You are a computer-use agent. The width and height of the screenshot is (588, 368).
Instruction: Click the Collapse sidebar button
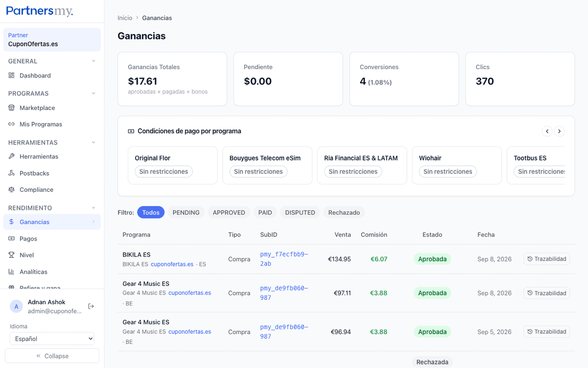(x=52, y=356)
